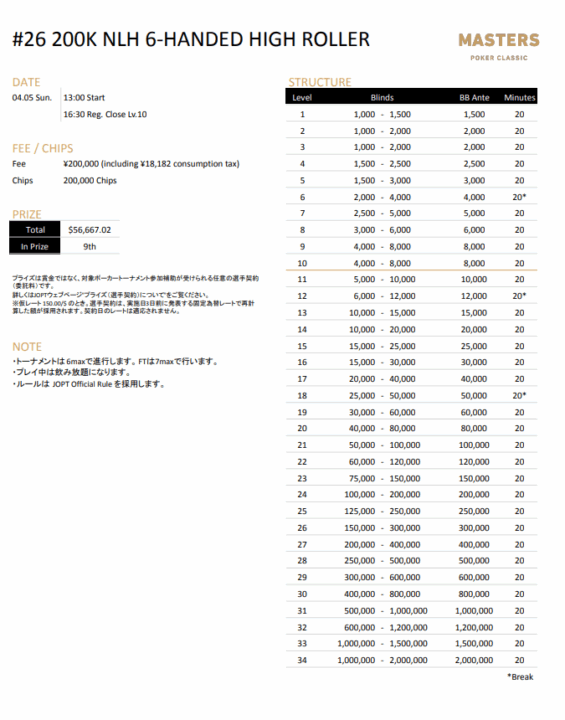This screenshot has width=565, height=720.
Task: Select the level 5 BB ante "3,000"
Action: click(x=474, y=180)
